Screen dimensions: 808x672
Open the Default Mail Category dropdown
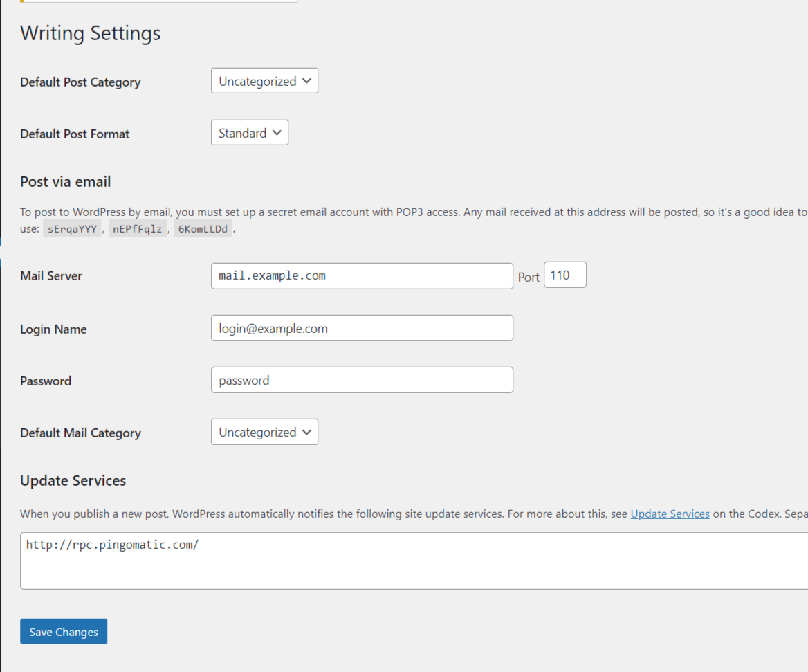tap(264, 432)
